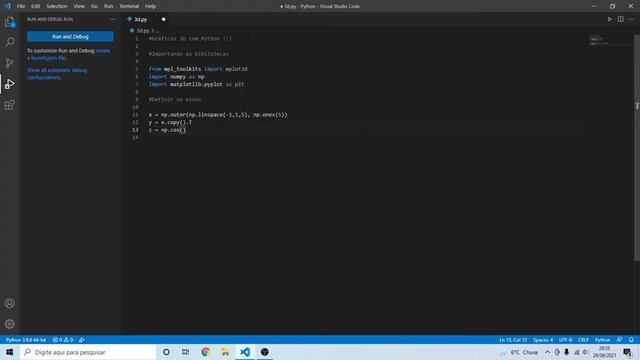Change end of line sequence CRLF

pyautogui.click(x=583, y=340)
